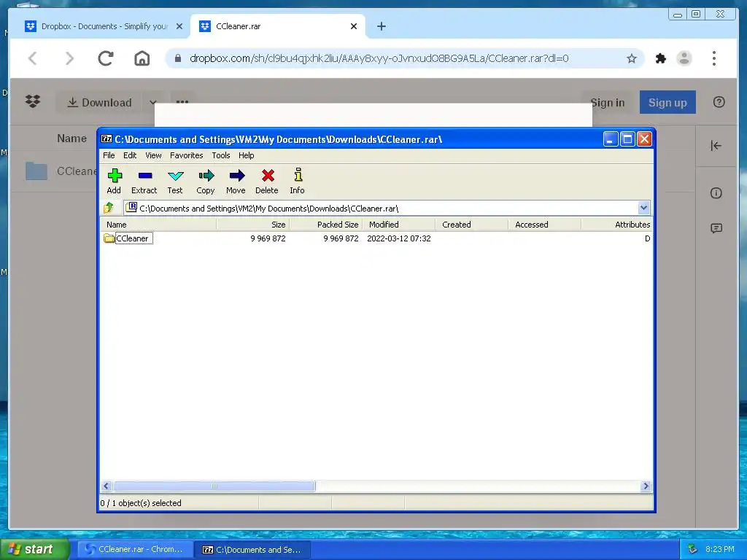Bookmark this page with the star icon
This screenshot has height=560, width=747.
point(631,58)
